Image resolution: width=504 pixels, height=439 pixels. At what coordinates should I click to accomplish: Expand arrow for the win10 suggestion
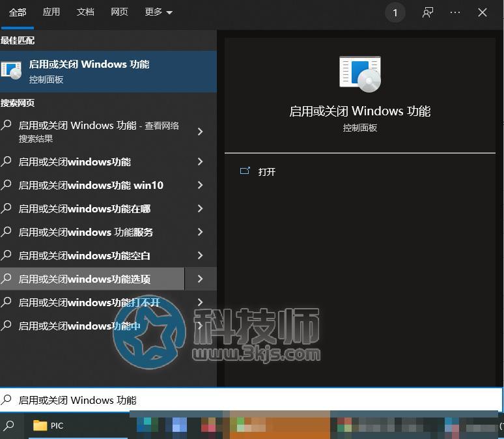point(201,185)
